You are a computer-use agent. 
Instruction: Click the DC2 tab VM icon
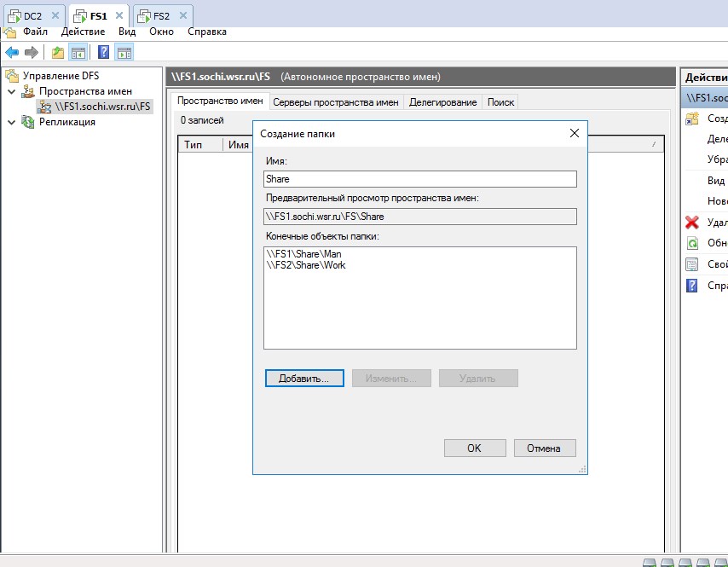pyautogui.click(x=14, y=16)
